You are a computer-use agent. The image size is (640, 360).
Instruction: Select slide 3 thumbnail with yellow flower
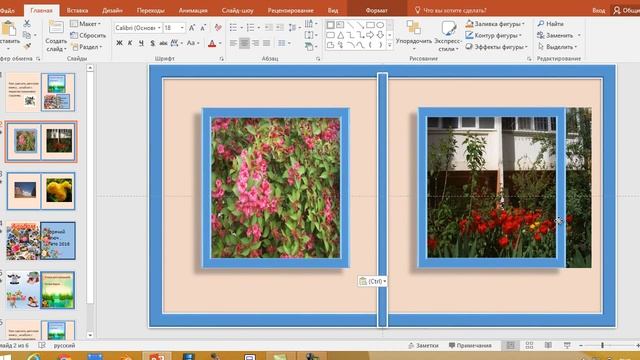tap(41, 191)
